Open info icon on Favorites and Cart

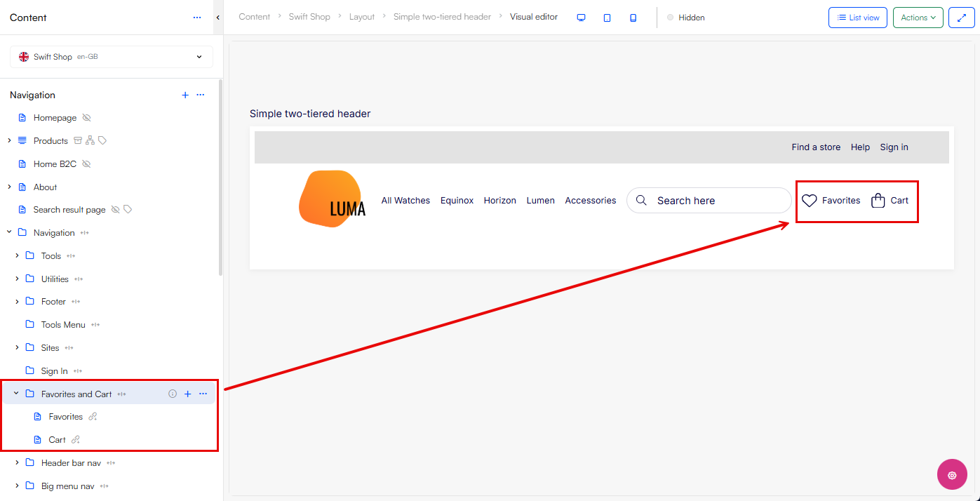pos(173,394)
